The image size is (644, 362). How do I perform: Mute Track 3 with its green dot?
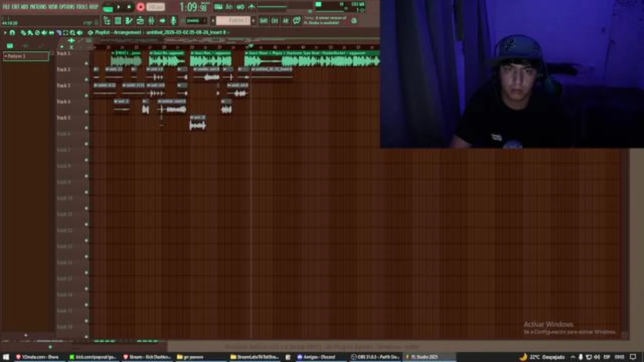86,96
